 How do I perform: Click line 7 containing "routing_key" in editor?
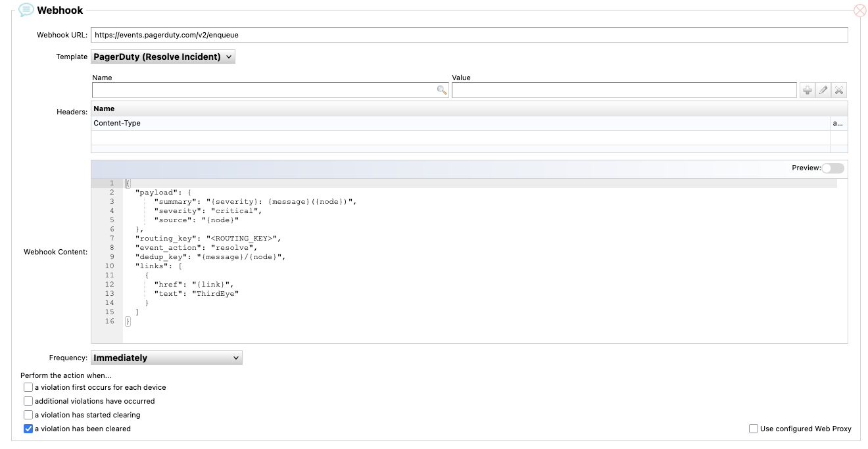[x=208, y=238]
